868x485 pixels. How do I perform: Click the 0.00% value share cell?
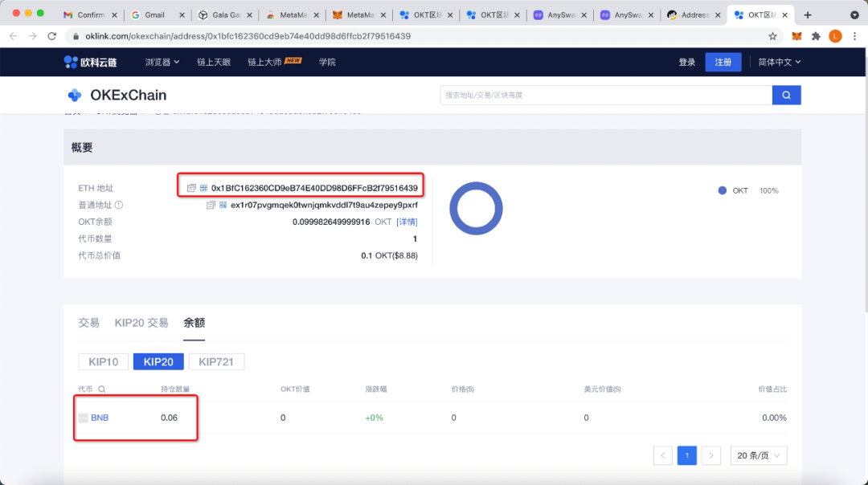pyautogui.click(x=774, y=418)
